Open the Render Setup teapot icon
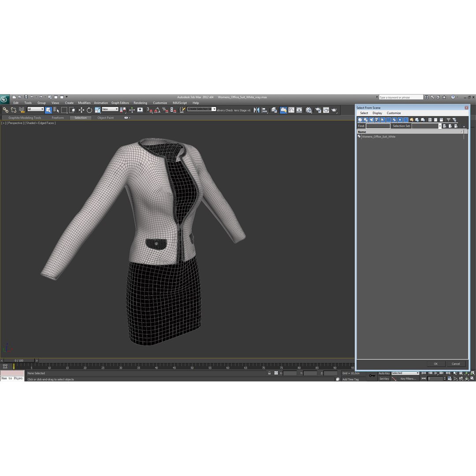The width and height of the screenshot is (476, 476). pos(318,110)
